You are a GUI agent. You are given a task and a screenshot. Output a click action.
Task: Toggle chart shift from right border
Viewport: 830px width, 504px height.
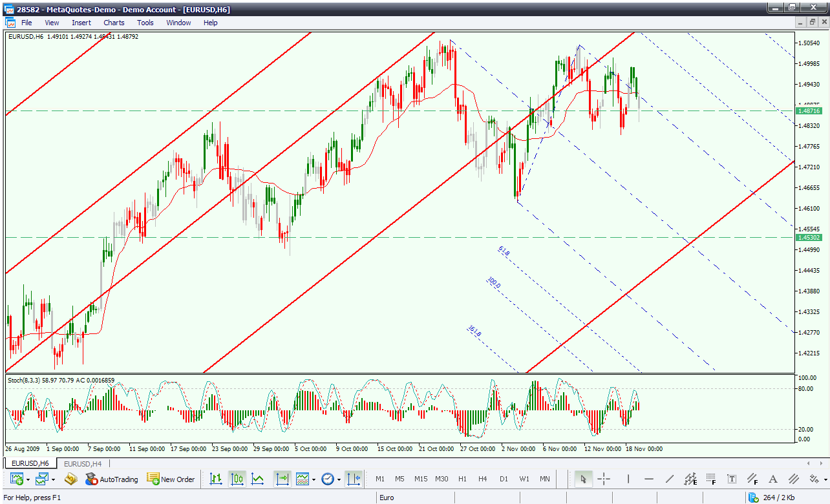click(353, 479)
